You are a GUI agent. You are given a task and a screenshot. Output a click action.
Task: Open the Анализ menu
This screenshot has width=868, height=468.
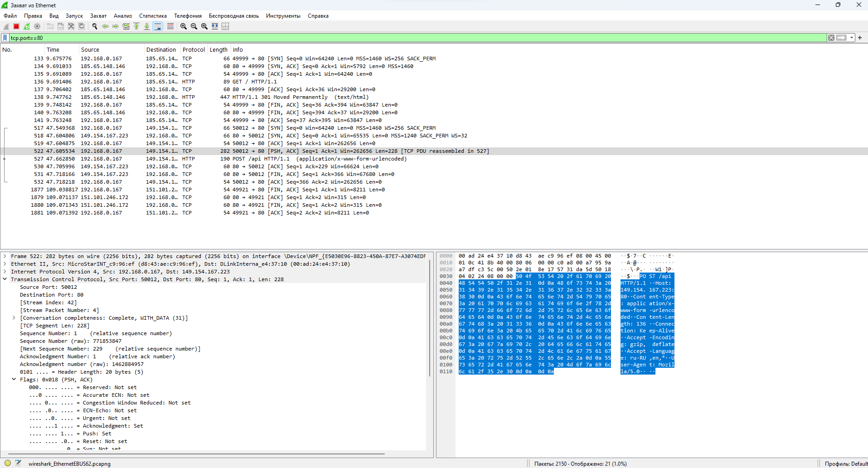[123, 16]
